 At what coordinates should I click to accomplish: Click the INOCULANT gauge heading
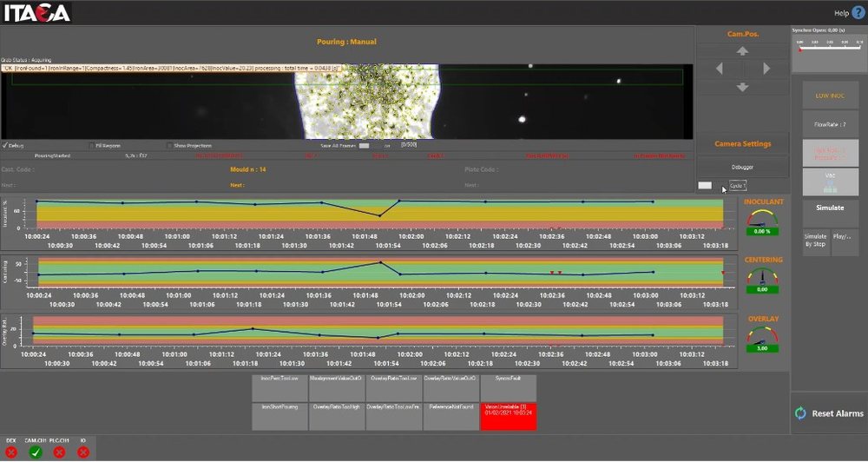(763, 201)
